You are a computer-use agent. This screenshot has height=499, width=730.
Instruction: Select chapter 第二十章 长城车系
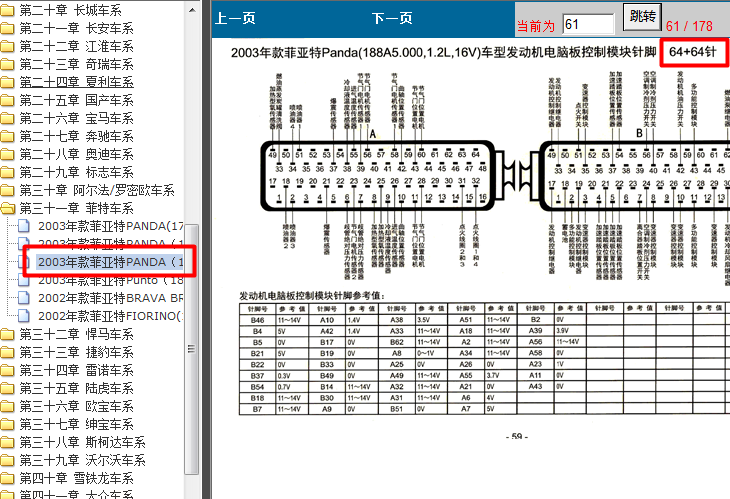tap(71, 10)
